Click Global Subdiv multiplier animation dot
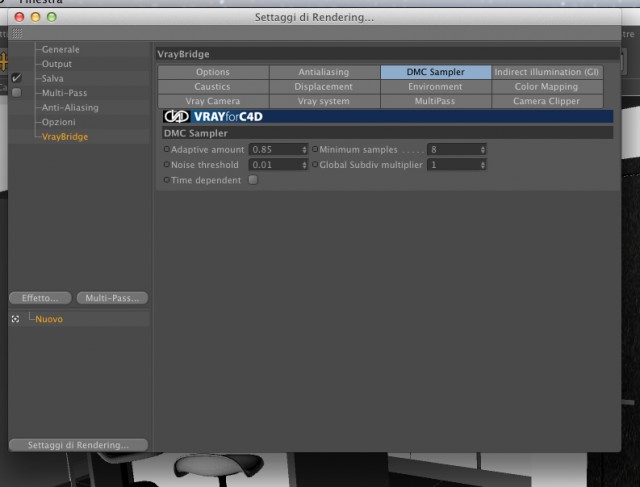 tap(315, 164)
